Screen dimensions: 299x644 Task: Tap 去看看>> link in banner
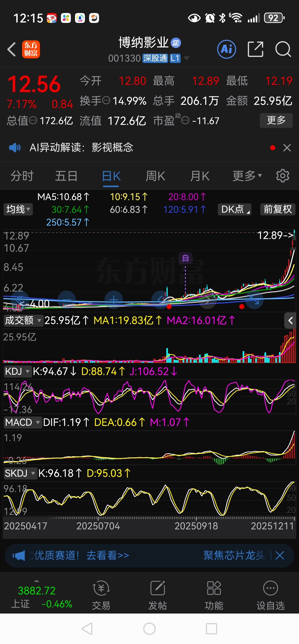[108, 556]
